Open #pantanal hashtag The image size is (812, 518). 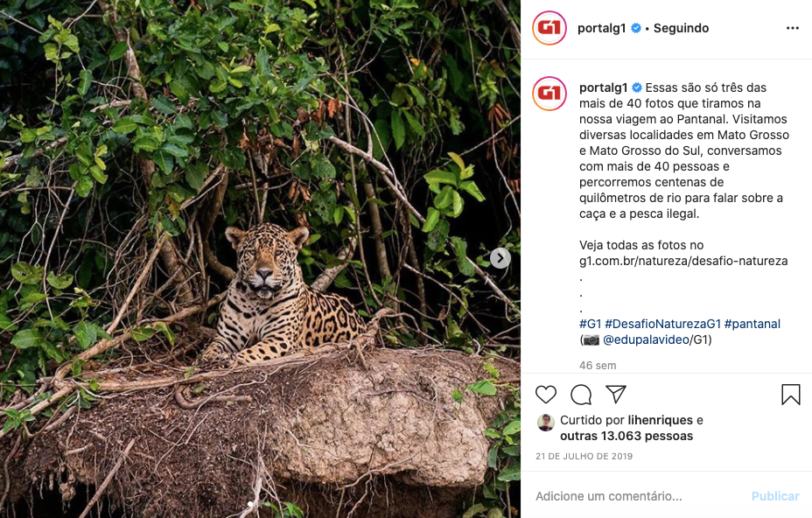click(x=752, y=324)
